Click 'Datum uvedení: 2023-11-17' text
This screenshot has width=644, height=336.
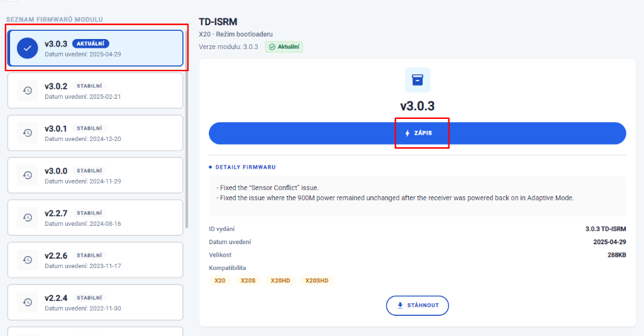pyautogui.click(x=83, y=266)
